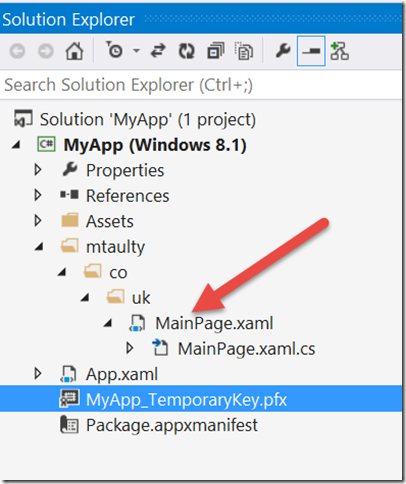Click the solution icon next to Solution 'MyApp'
406x484 pixels.
click(x=23, y=119)
